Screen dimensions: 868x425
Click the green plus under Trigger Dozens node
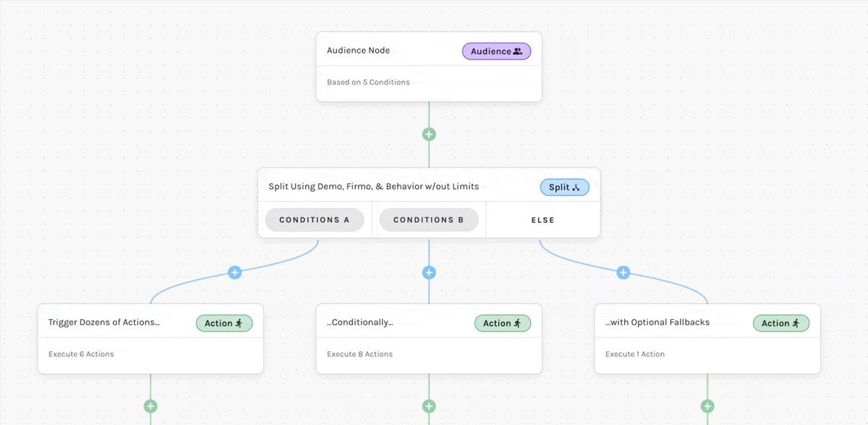150,406
